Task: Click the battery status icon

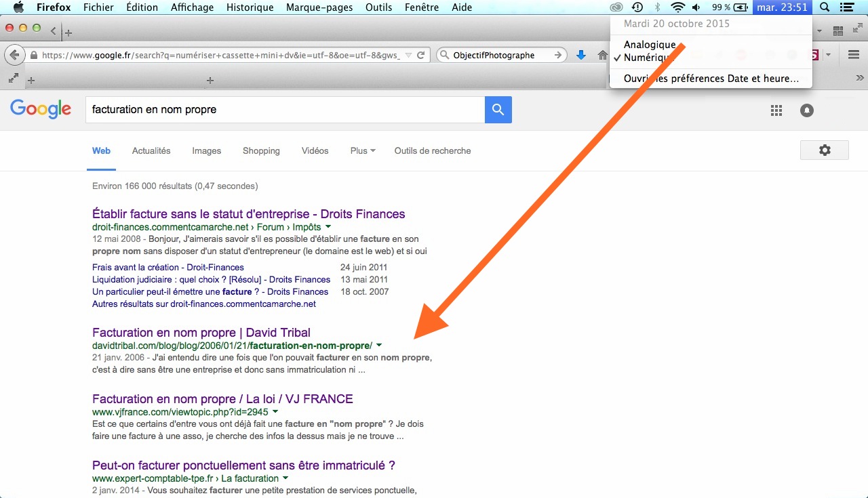Action: [x=741, y=7]
